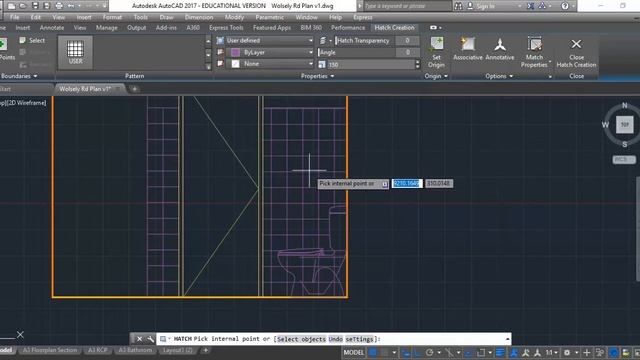Screen dimensions: 640x360
Task: Click purple ByLayer color swatch
Action: point(236,52)
